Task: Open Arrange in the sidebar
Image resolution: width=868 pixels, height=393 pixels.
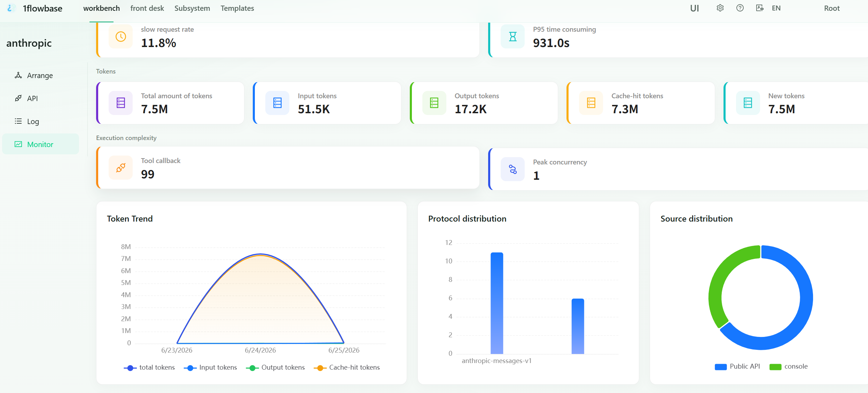Action: [x=40, y=76]
